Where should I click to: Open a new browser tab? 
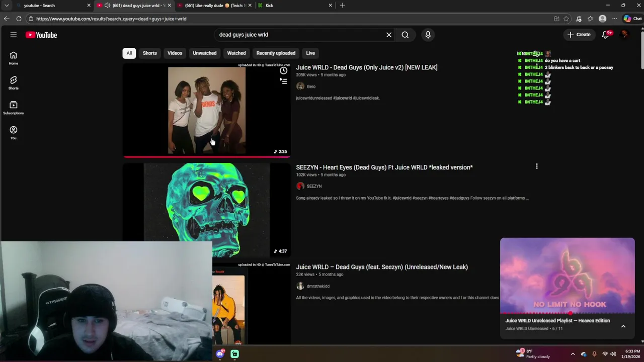(x=343, y=6)
